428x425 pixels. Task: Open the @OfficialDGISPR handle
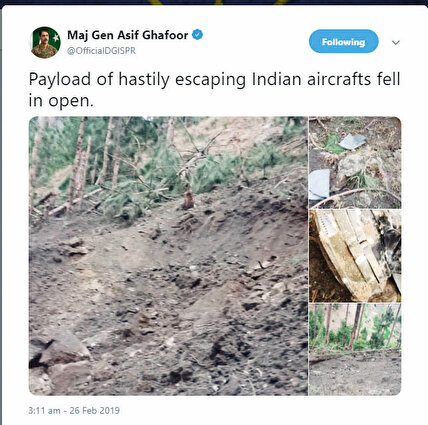102,51
